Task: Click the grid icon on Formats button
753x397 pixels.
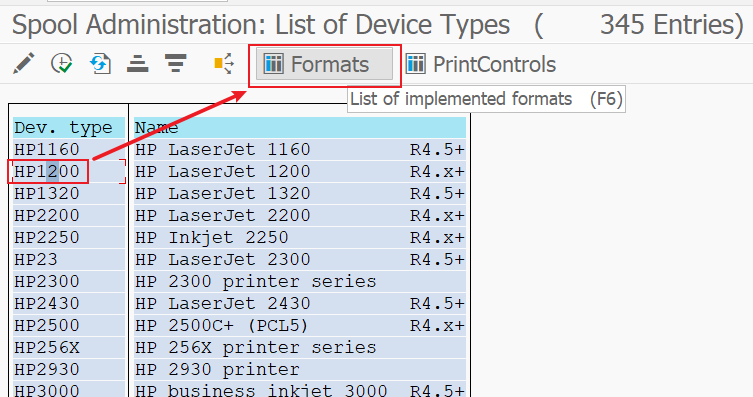Action: (x=274, y=63)
